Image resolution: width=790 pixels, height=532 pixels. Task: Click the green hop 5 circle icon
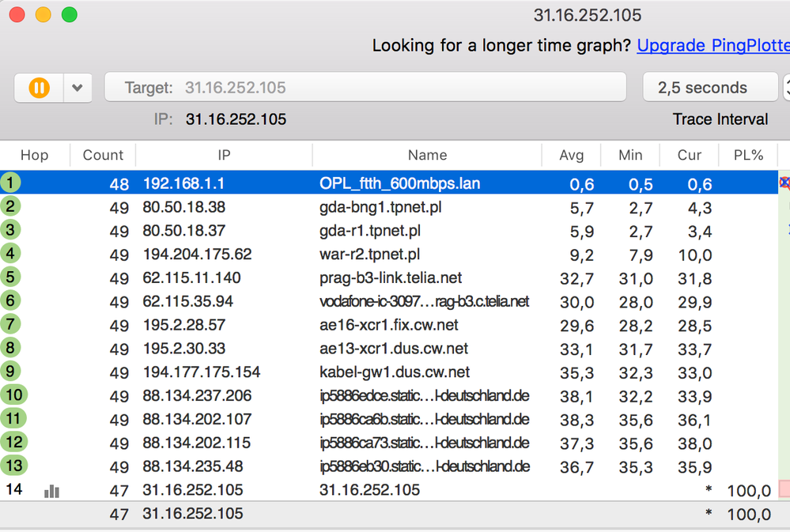11,277
